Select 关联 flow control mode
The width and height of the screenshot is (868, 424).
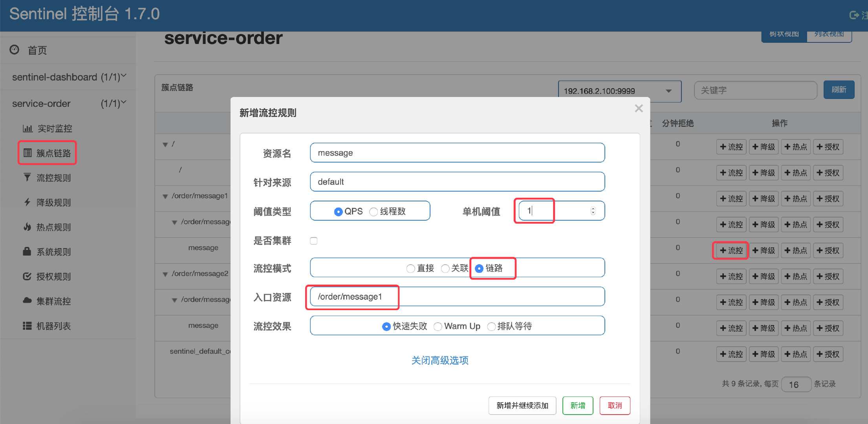coord(445,269)
